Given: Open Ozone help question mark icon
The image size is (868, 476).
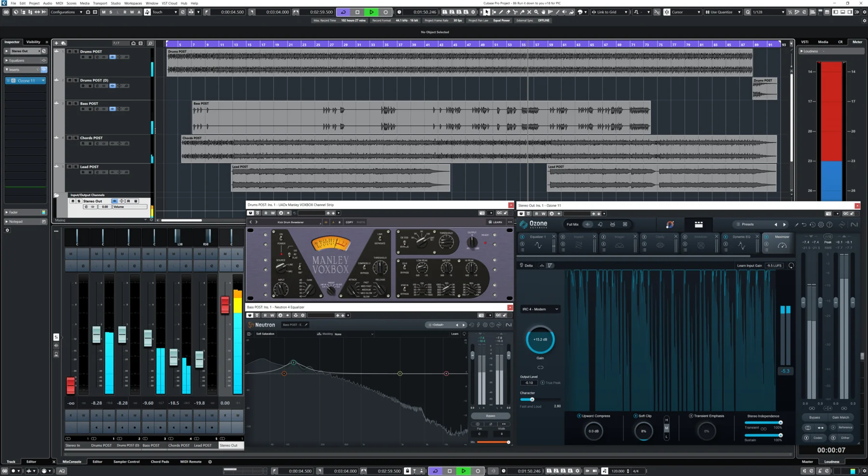Looking at the screenshot, I should [829, 225].
